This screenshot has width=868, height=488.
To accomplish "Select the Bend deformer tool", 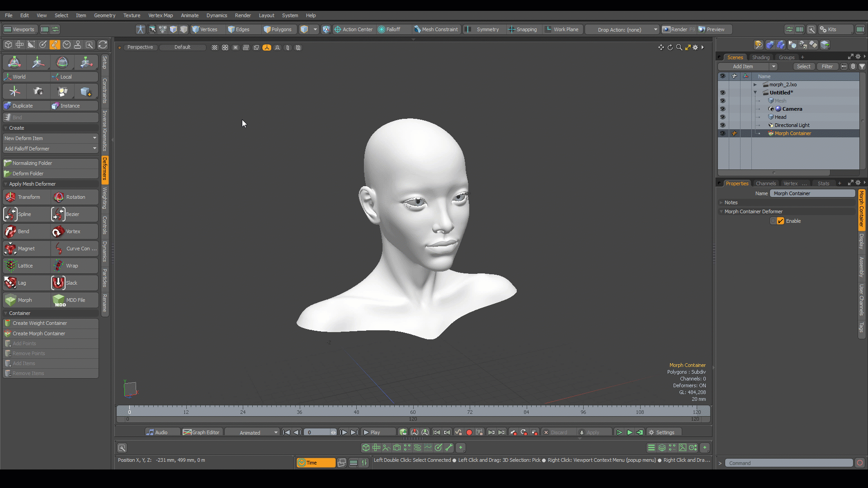I will (24, 231).
